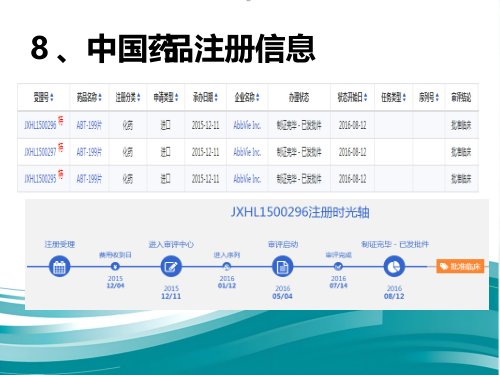Screen dimensions: 500x375
Task: Click 进口 in the JXHL1500297 row
Action: pos(166,152)
